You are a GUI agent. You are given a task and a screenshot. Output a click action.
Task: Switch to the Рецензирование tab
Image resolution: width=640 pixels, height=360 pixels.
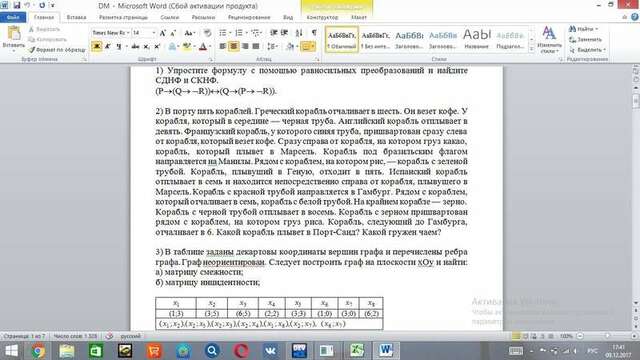coord(249,17)
